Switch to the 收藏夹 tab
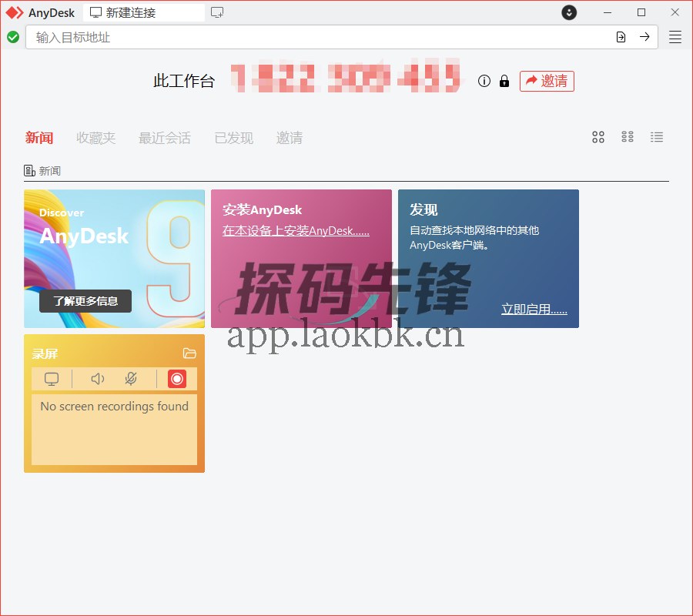The height and width of the screenshot is (616, 693). tap(95, 138)
